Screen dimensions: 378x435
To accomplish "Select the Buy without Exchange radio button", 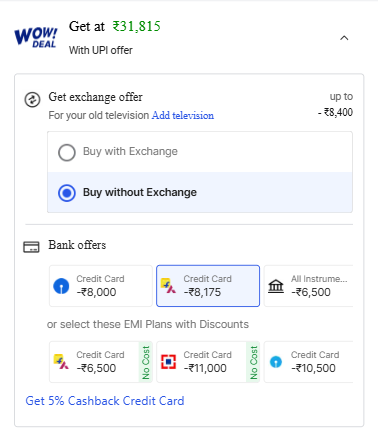I will 67,193.
